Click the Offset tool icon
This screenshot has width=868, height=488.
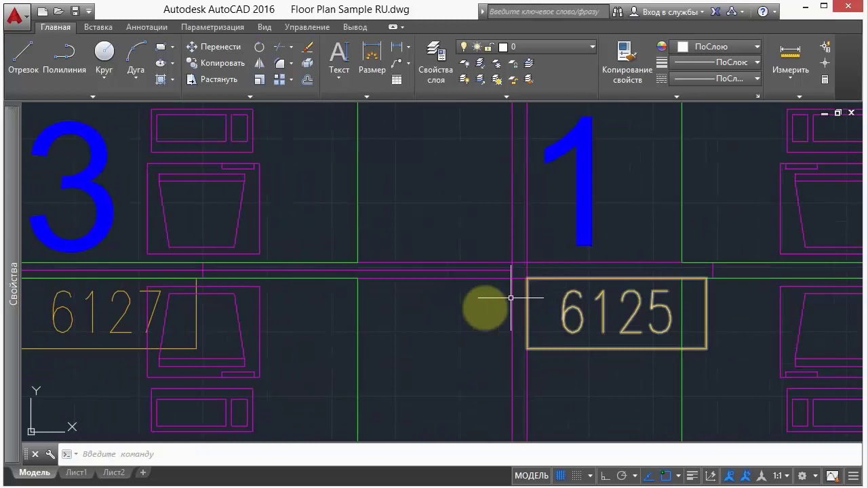(307, 79)
